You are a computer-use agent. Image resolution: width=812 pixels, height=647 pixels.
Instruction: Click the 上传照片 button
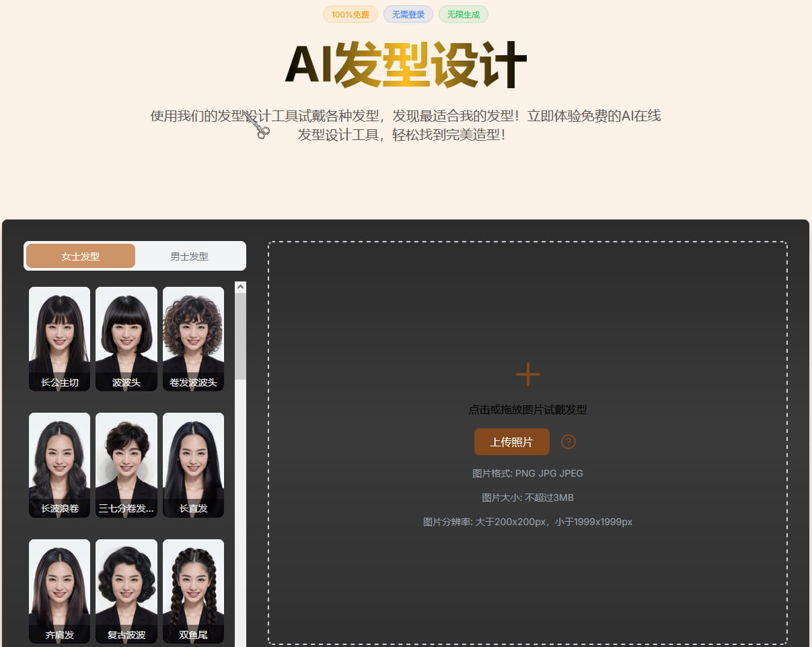pos(512,442)
